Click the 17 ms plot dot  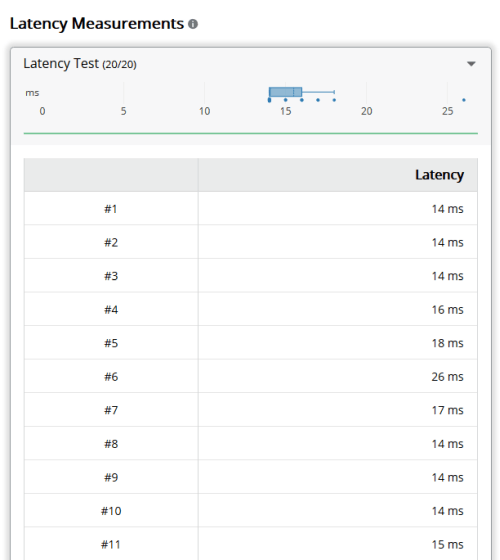[318, 100]
